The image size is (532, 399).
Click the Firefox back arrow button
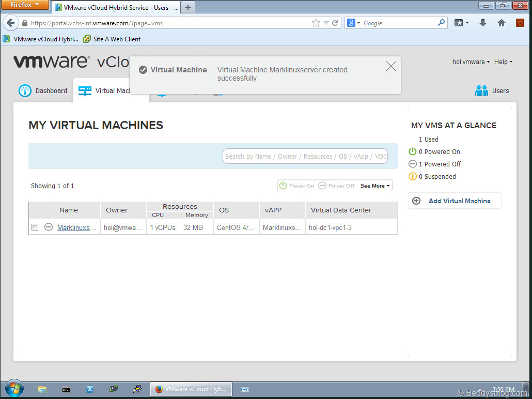pyautogui.click(x=10, y=23)
